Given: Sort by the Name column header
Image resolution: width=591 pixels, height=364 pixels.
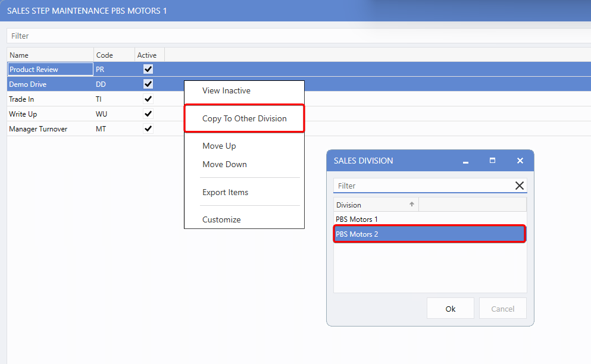Looking at the screenshot, I should (50, 55).
